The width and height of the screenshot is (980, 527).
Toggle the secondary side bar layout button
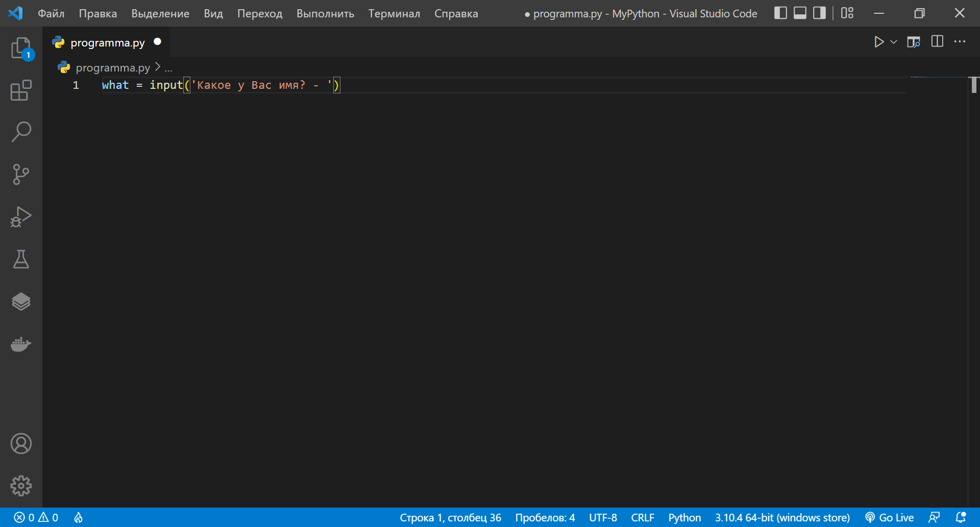coord(819,13)
